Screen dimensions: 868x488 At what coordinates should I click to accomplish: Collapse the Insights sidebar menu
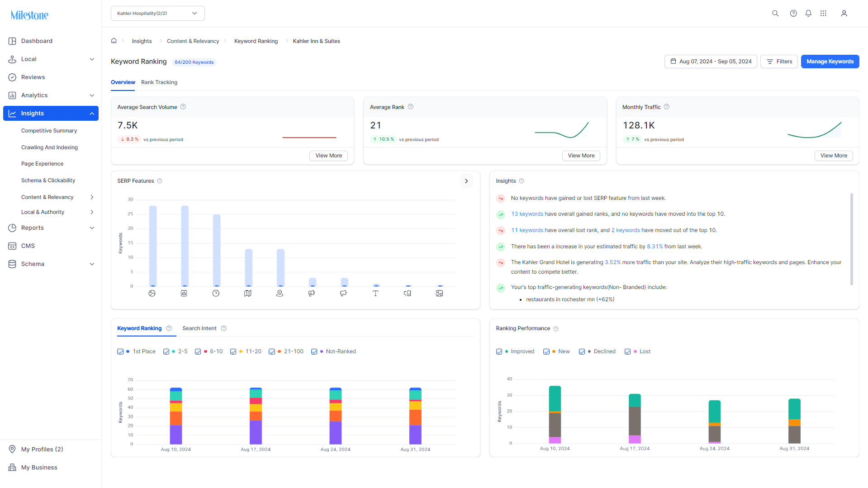[92, 114]
